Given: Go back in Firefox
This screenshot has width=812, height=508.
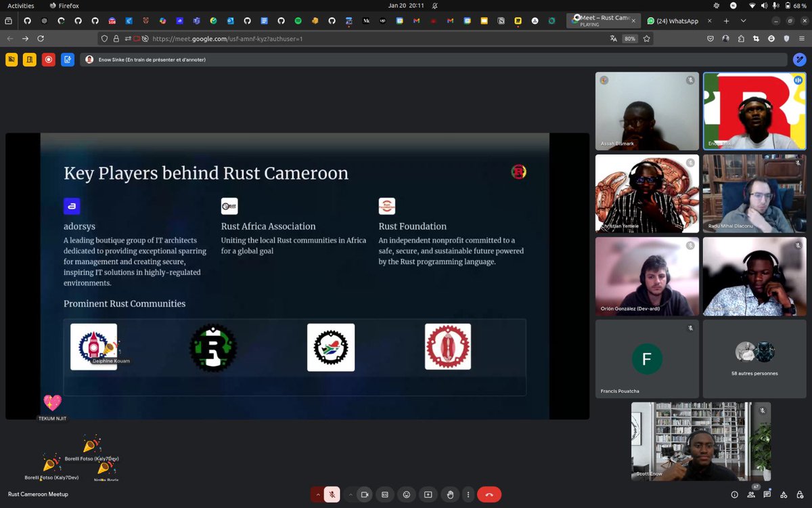Looking at the screenshot, I should pyautogui.click(x=10, y=39).
